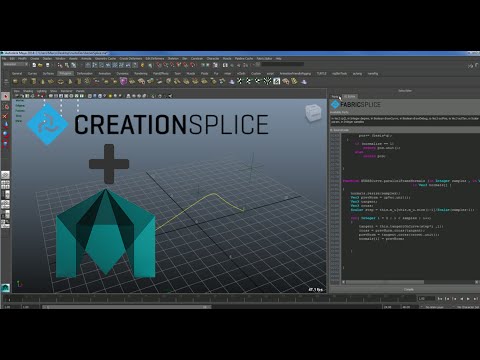Open the Window menu
Screen dimensions: 480x360
coord(60,59)
